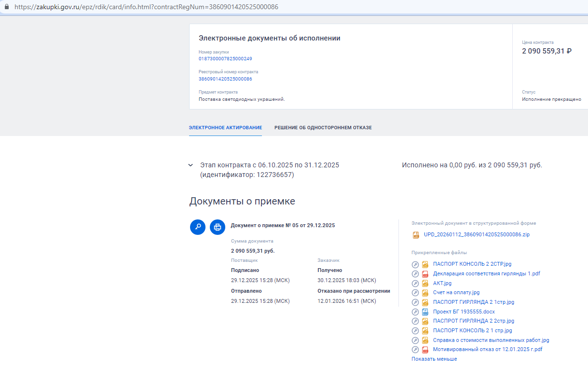Click PDF icon of Декларация соответствия гирлянды 1.pdf
The image size is (588, 367).
[425, 273]
